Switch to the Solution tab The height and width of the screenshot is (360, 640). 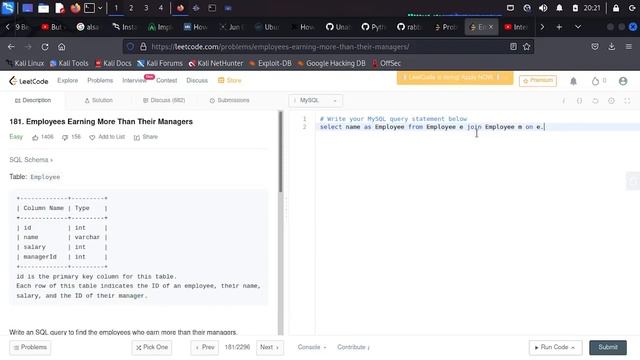(98, 100)
